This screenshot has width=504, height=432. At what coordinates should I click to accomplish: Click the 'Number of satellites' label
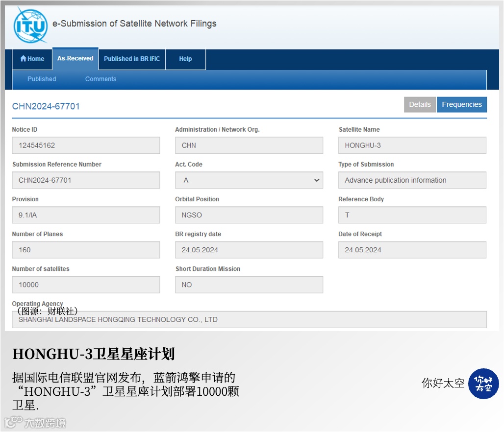click(x=41, y=269)
